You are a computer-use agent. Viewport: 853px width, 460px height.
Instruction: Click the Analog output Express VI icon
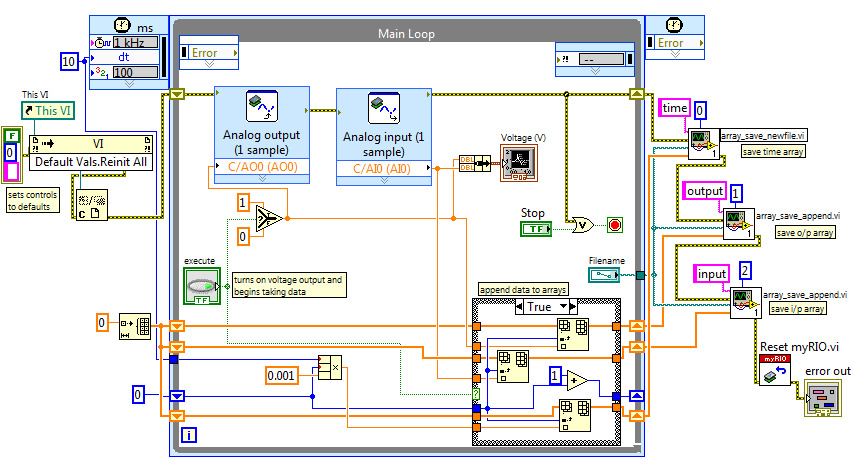(261, 104)
